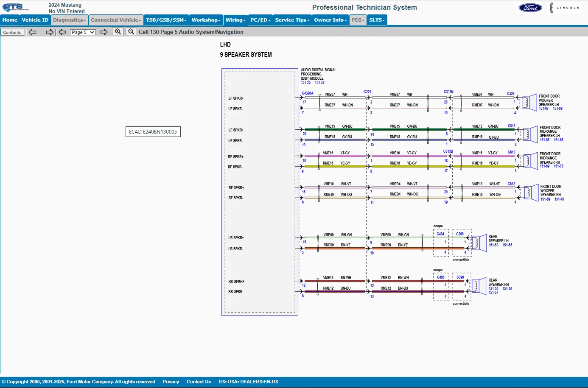Open the Owner Info dropdown
Image resolution: width=588 pixels, height=388 pixels.
pyautogui.click(x=330, y=20)
